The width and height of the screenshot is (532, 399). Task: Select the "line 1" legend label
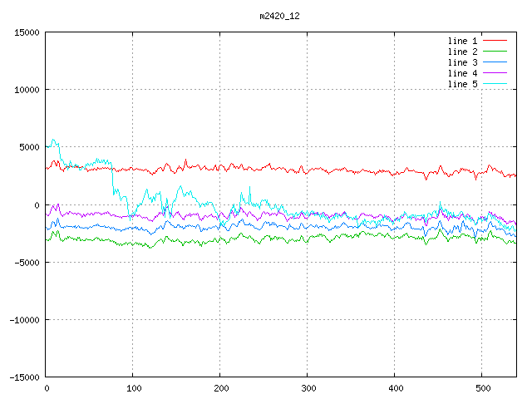pos(463,41)
